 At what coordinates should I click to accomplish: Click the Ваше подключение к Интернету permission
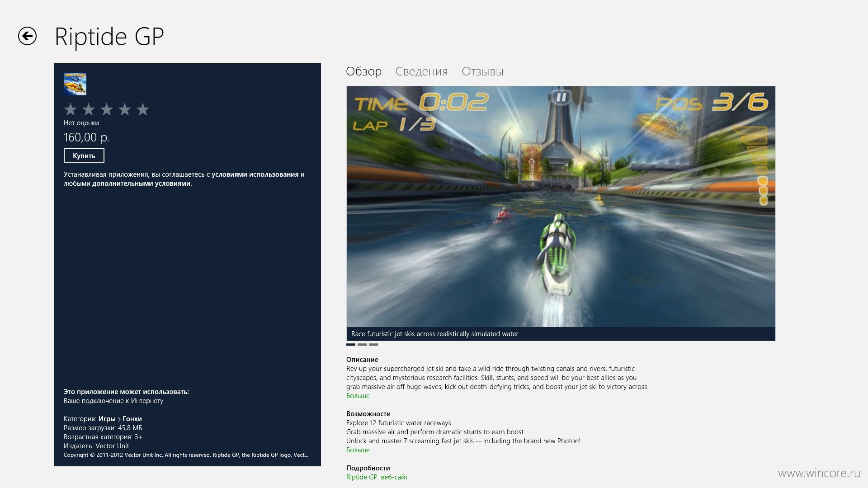coord(113,401)
